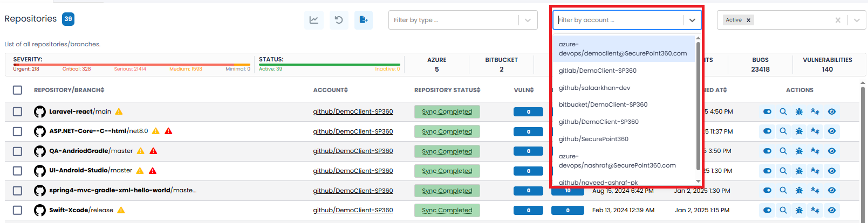Click the eye icon for UI-Android-Studio
868x223 pixels.
832,171
